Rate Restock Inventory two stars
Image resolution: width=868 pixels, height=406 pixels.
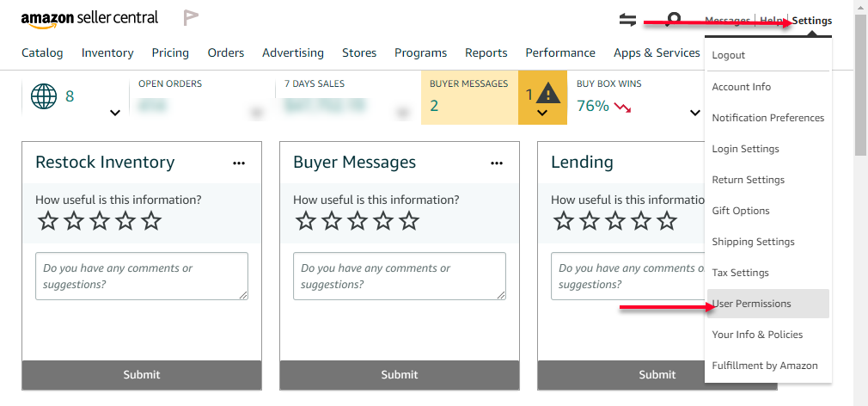(74, 221)
